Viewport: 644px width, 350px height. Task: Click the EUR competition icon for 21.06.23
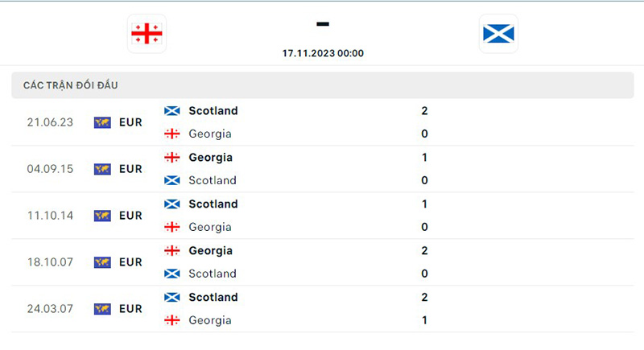coord(102,122)
